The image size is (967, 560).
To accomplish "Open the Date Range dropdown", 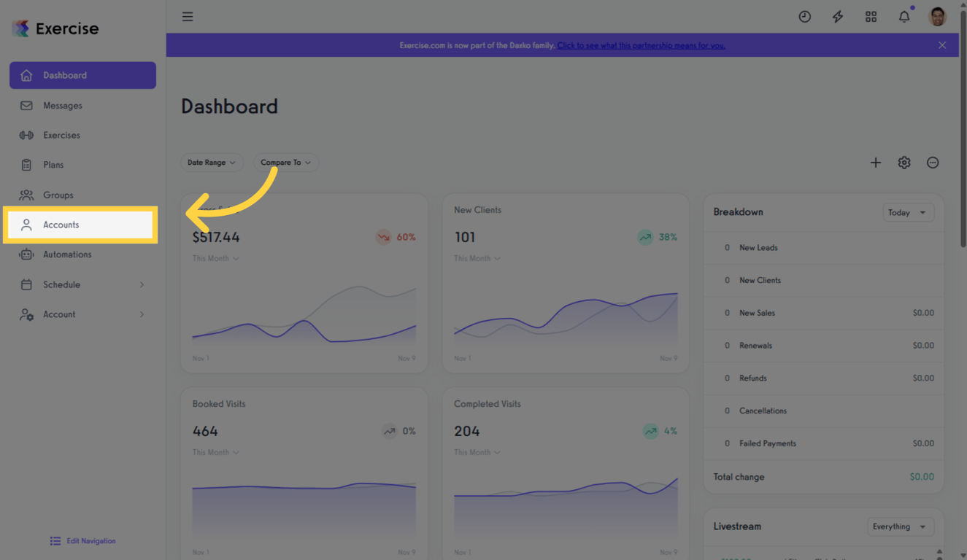I will coord(212,162).
